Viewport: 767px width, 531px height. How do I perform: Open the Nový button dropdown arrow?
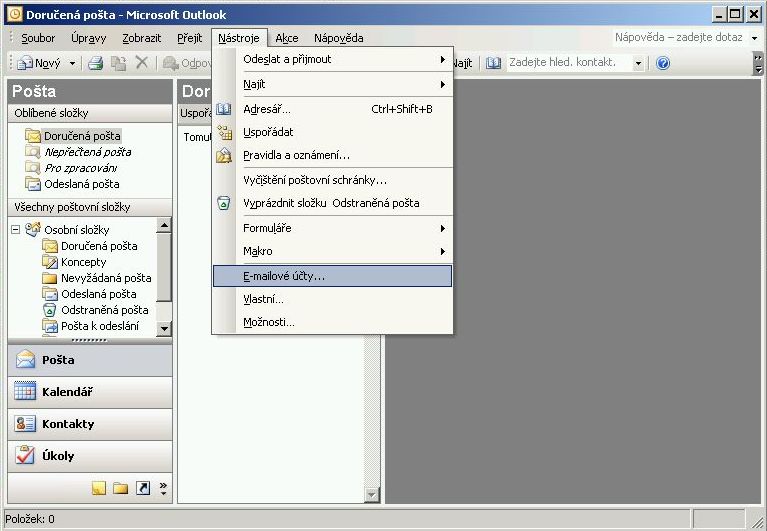72,63
